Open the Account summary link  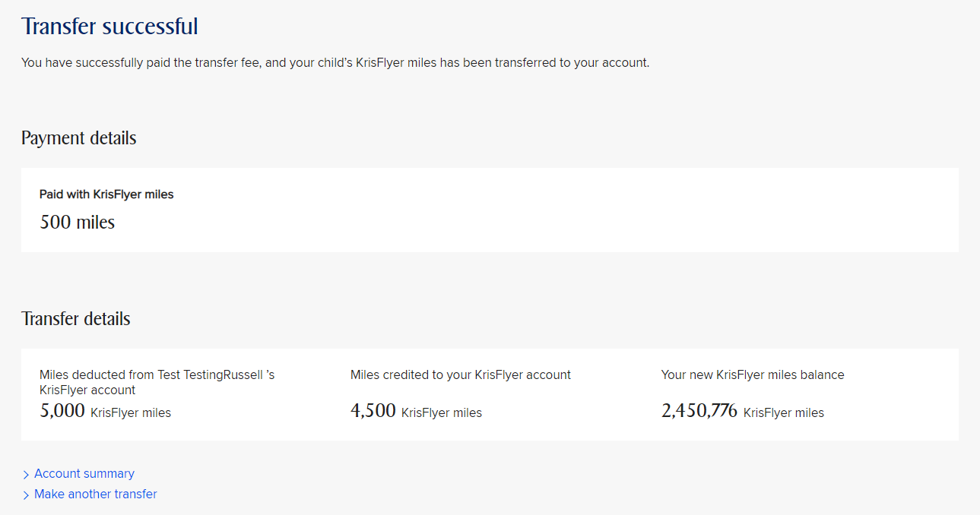coord(84,474)
